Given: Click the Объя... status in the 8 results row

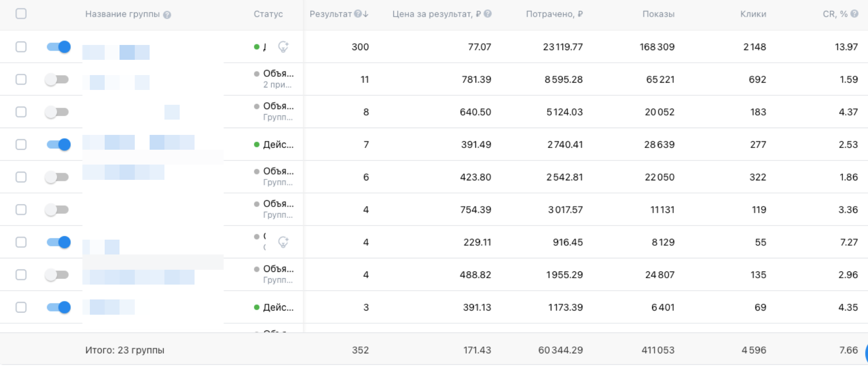Looking at the screenshot, I should point(278,106).
